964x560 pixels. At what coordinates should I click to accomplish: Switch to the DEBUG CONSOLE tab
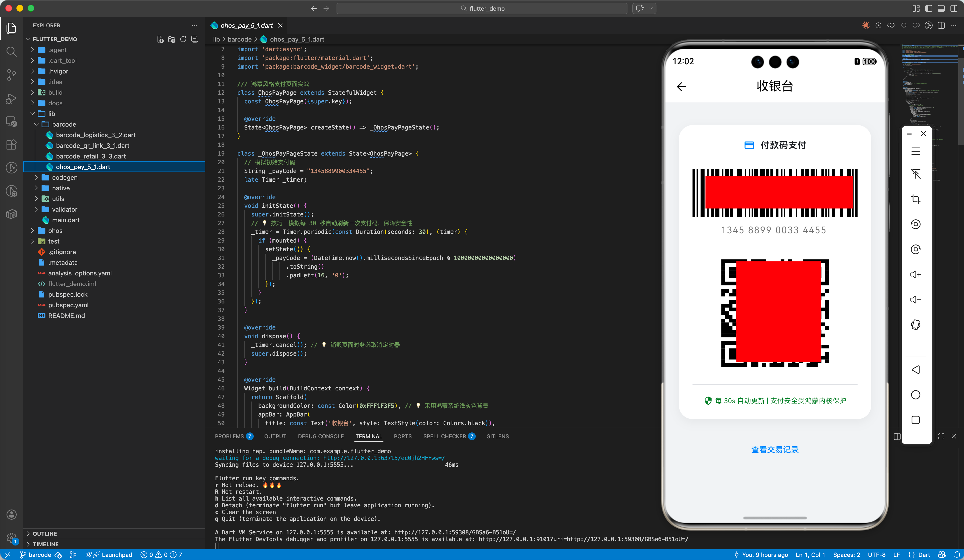click(321, 437)
